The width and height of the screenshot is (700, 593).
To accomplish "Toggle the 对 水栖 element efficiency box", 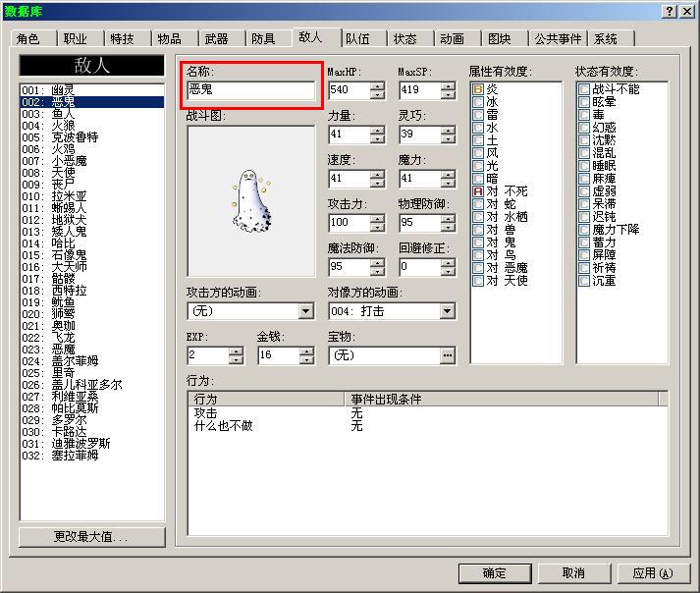I will 478,217.
